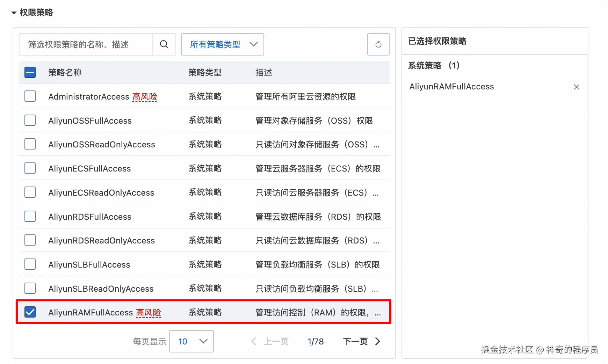Check the AdministratorAccess policy checkbox

(30, 96)
